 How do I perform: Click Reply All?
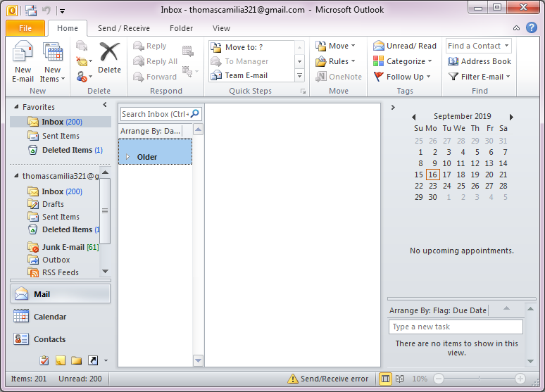coord(156,61)
